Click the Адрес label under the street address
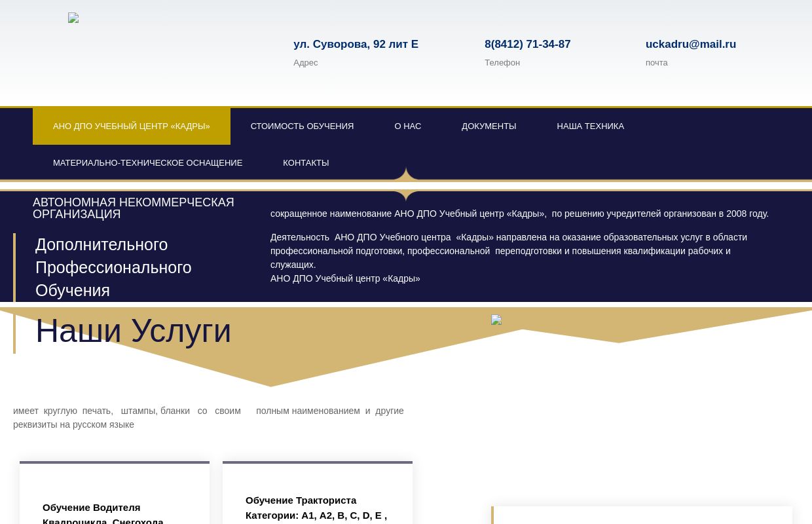The width and height of the screenshot is (812, 524). [x=306, y=62]
